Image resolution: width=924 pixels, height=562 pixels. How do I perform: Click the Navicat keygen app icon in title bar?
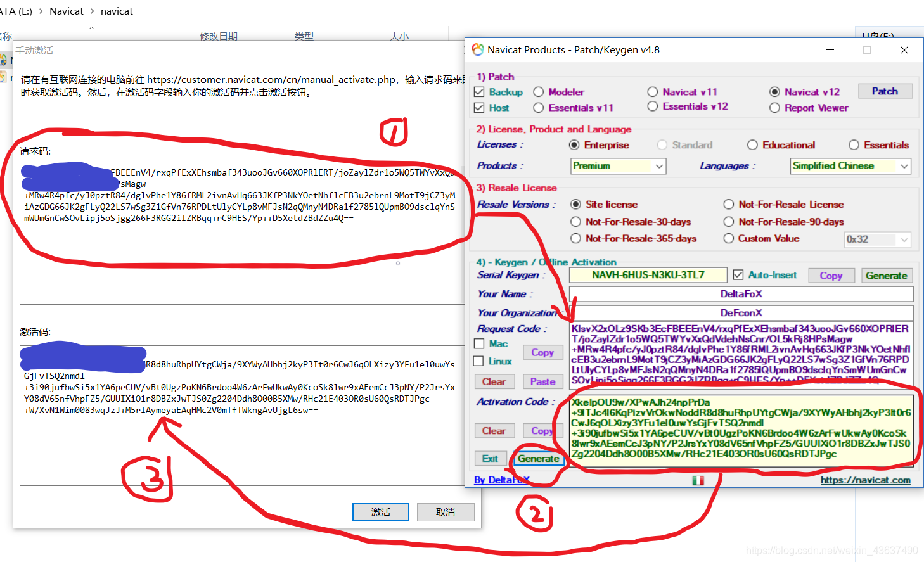pos(478,49)
